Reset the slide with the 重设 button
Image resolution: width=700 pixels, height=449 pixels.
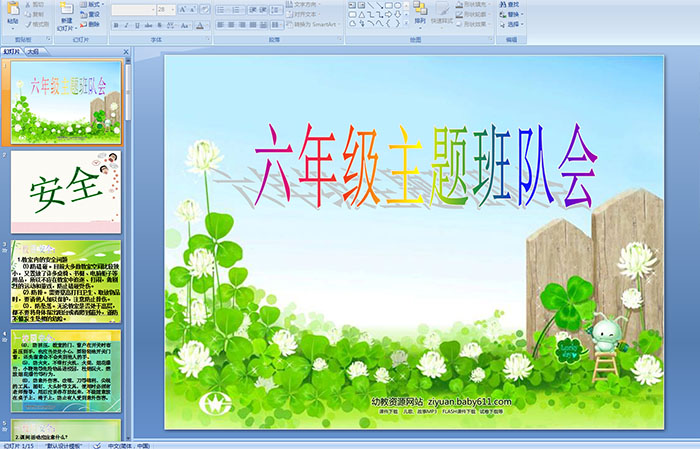pos(90,15)
